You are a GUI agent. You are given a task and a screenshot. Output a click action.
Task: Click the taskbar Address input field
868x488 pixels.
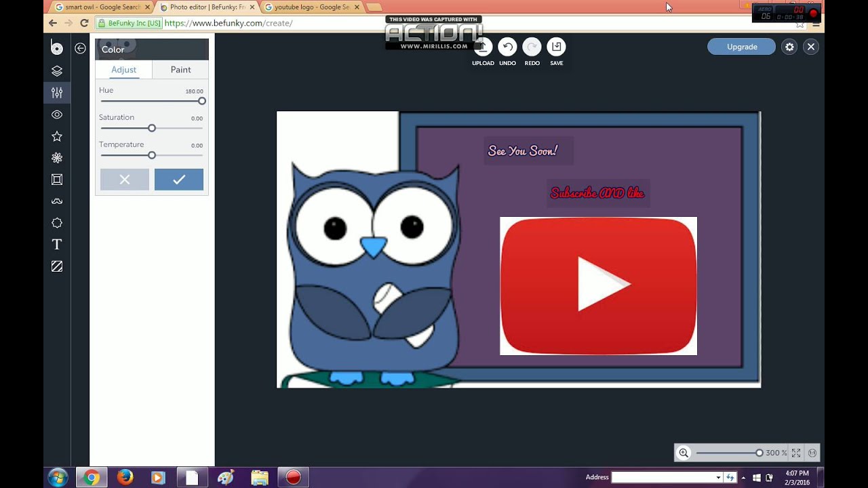click(663, 478)
